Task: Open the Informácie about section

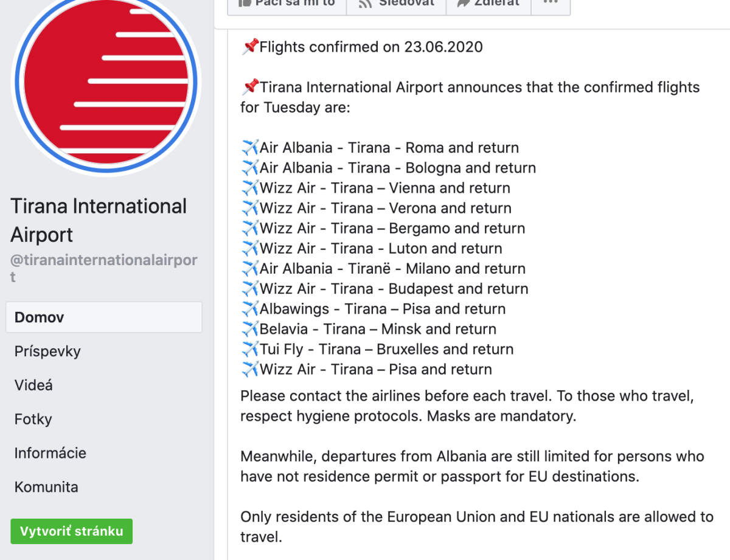Action: tap(50, 453)
